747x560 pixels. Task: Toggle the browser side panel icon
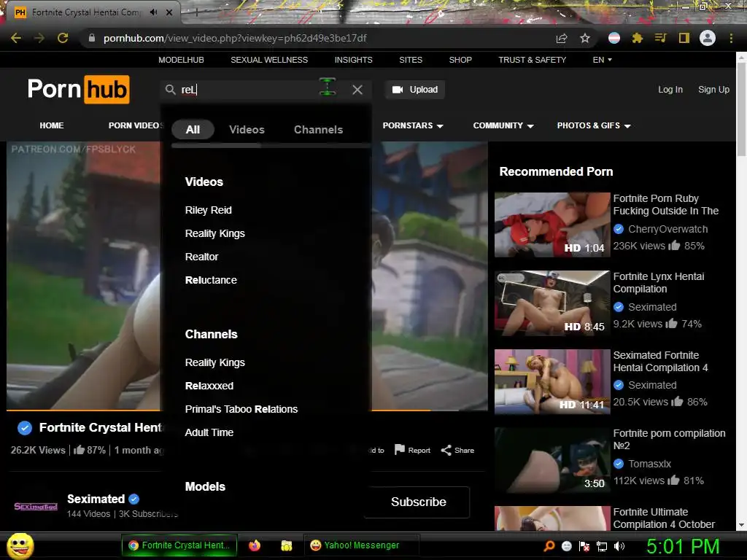[x=684, y=38]
